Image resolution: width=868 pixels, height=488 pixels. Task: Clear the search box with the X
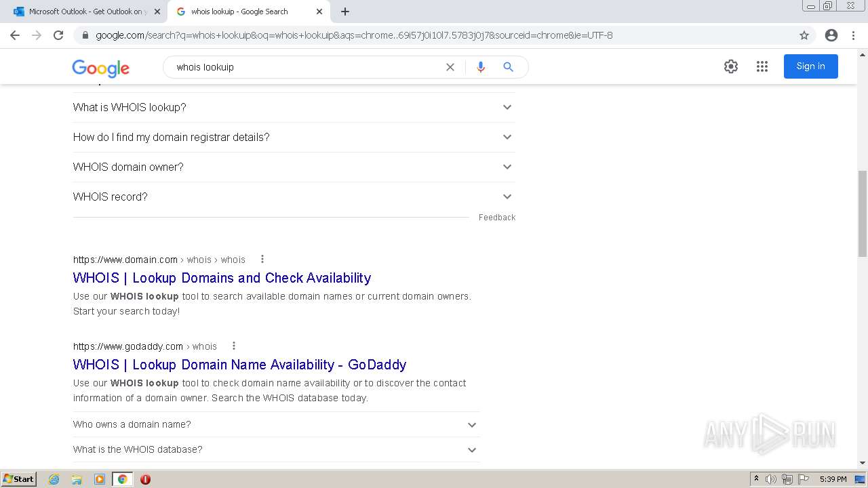[x=450, y=67]
